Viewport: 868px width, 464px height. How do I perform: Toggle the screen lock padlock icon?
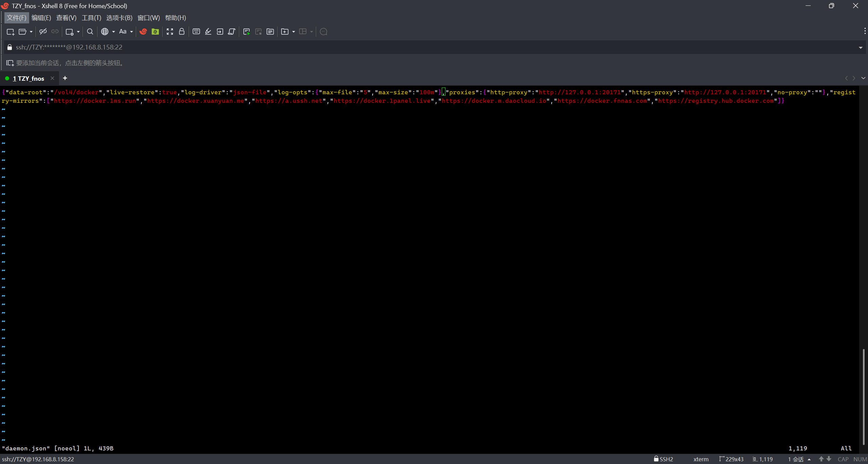tap(182, 32)
